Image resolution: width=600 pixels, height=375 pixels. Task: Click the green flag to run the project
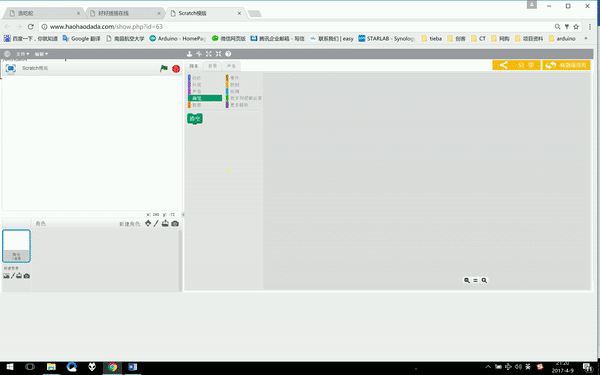(x=164, y=68)
